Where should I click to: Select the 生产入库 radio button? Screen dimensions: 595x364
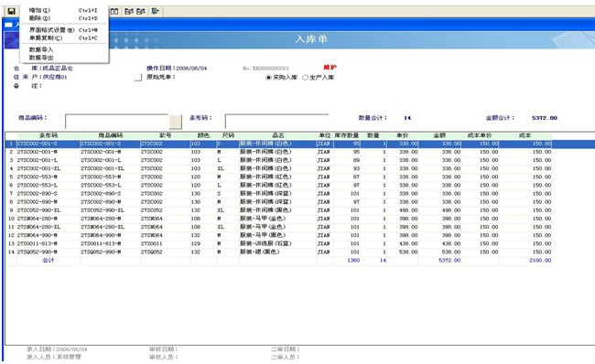305,78
